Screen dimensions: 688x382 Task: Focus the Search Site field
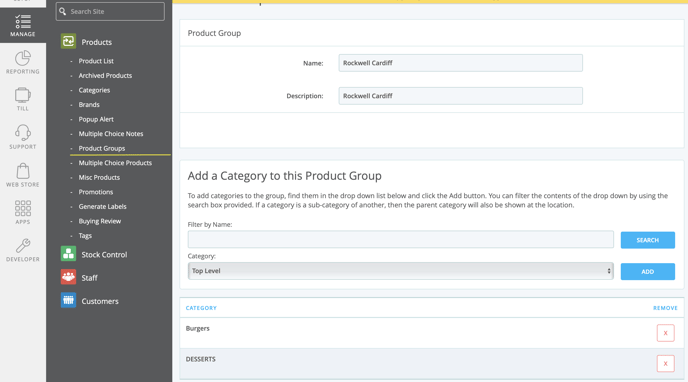tap(110, 11)
